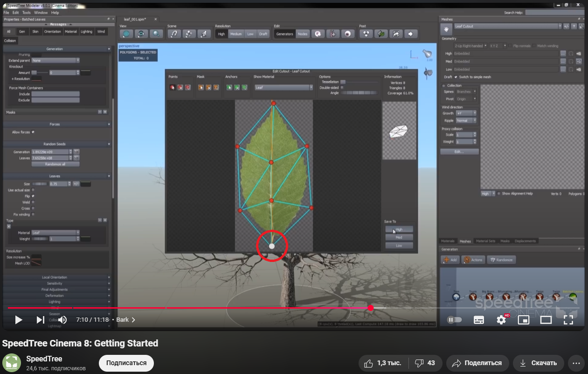Switch to the Material Sets tab

(x=485, y=241)
